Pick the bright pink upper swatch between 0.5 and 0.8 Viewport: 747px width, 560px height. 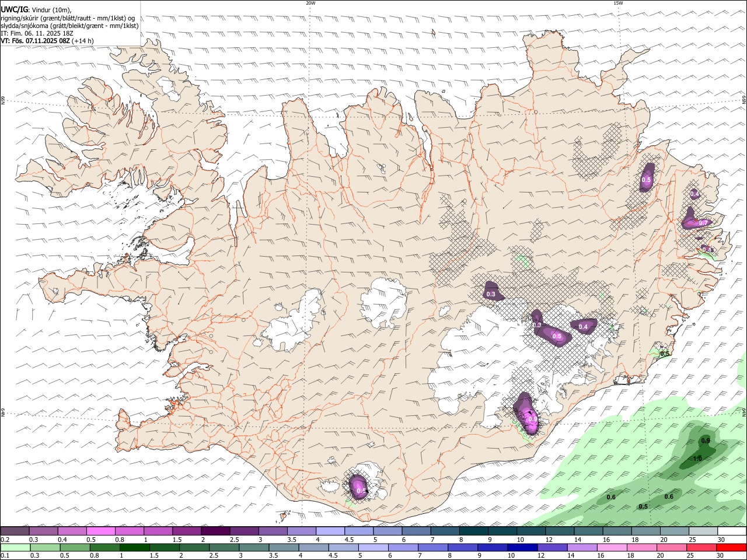pos(101,531)
